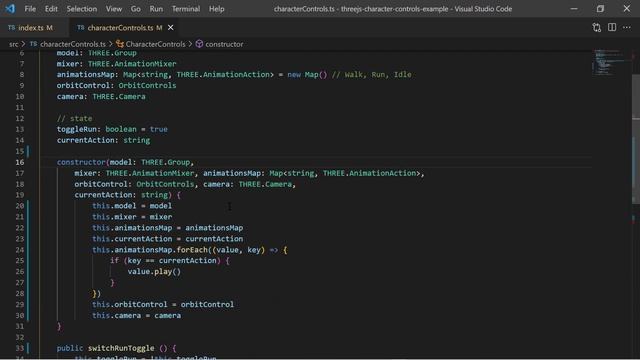Viewport: 640px width, 360px height.
Task: Open the Edit menu
Action: (51, 9)
